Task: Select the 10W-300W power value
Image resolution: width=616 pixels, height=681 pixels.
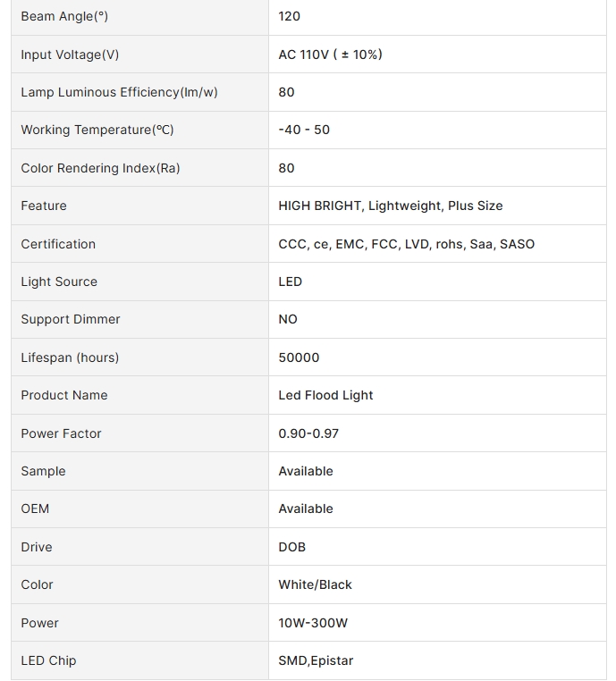Action: tap(313, 623)
